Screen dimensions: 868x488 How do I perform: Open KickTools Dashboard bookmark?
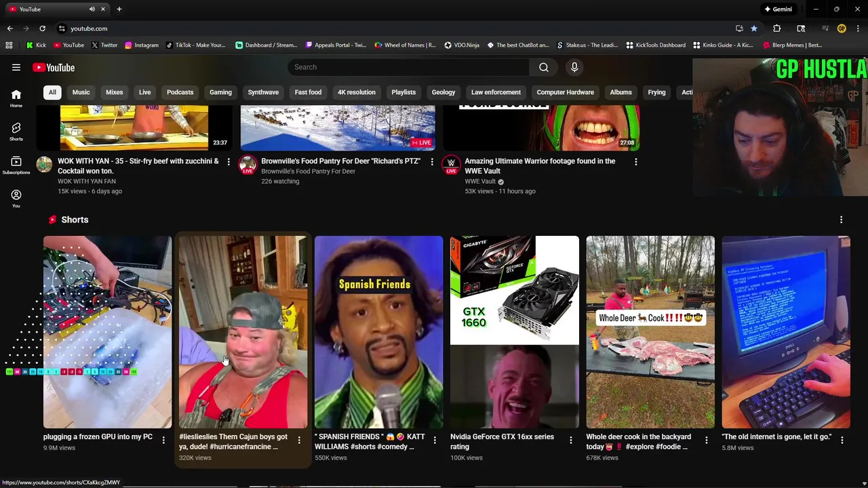656,45
